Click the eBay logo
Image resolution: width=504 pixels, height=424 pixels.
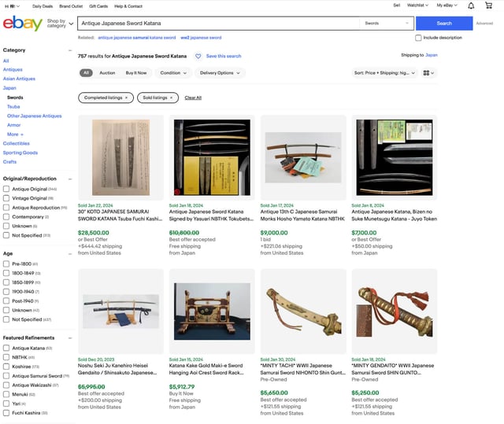22,23
